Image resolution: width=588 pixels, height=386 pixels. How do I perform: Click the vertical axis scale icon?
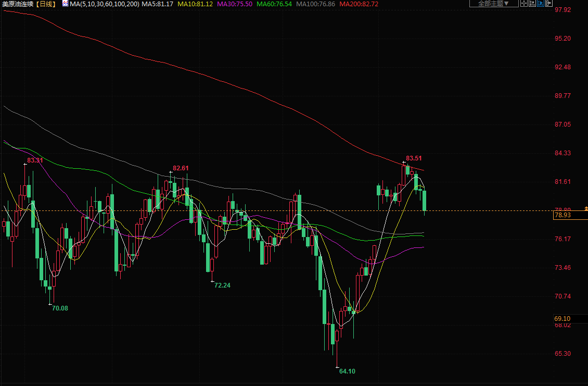tap(532, 4)
